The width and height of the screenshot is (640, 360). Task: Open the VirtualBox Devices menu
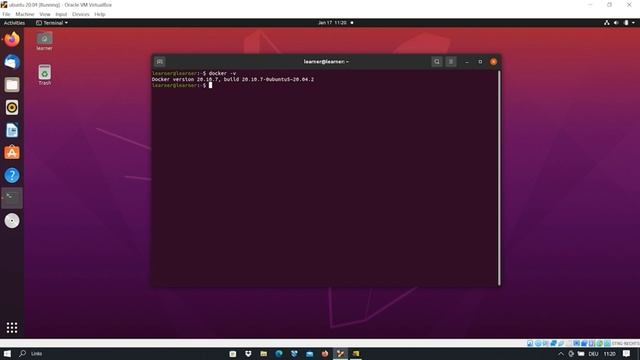(x=81, y=14)
